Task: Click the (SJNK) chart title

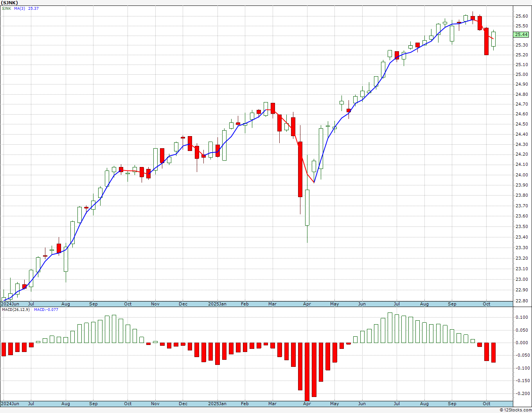Action: click(x=10, y=3)
